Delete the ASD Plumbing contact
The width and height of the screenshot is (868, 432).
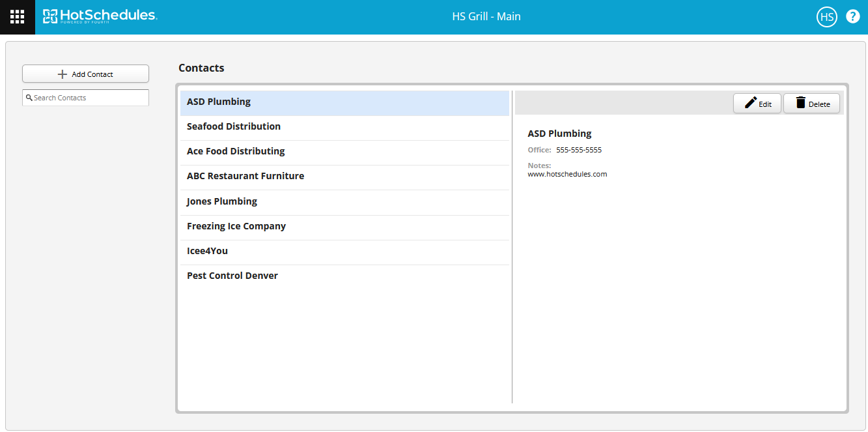click(x=812, y=104)
